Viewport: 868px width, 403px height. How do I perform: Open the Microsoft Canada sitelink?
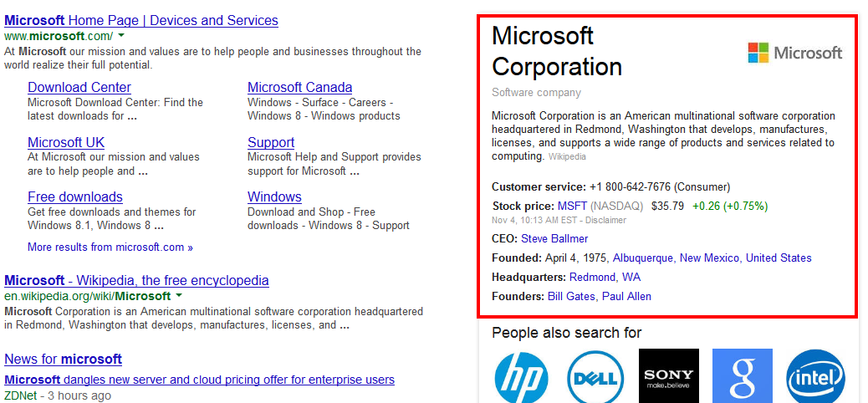(300, 88)
